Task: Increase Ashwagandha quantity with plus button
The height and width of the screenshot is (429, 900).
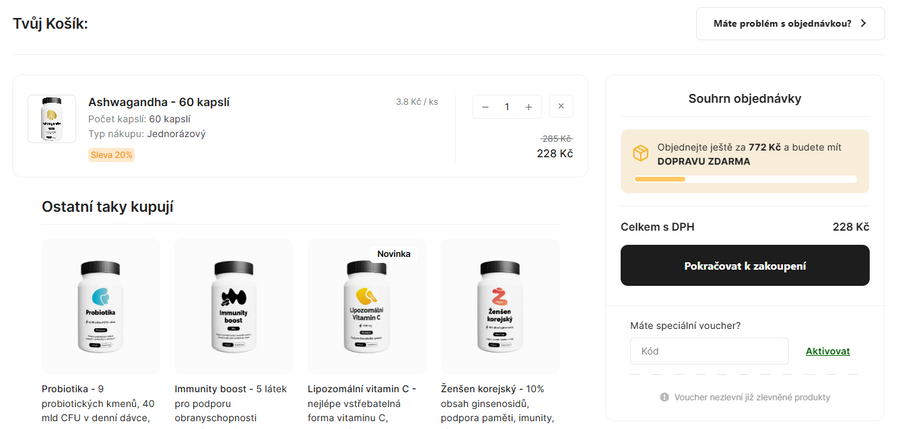Action: coord(528,107)
